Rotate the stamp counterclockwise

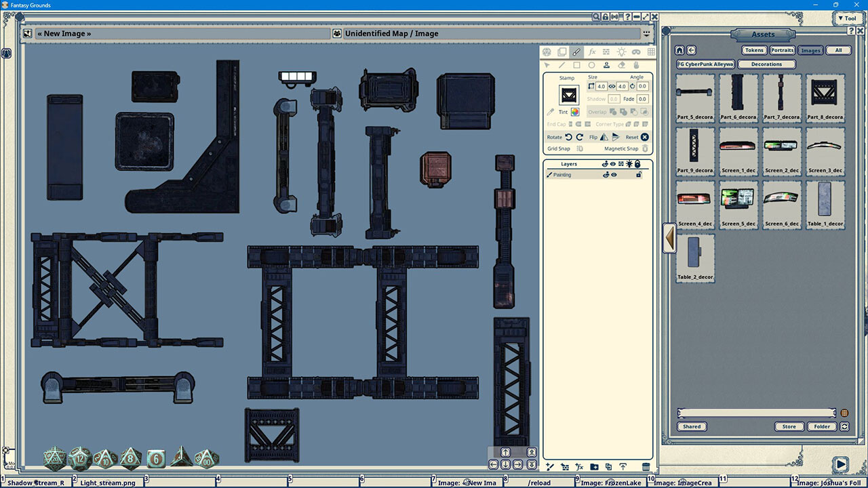tap(568, 137)
